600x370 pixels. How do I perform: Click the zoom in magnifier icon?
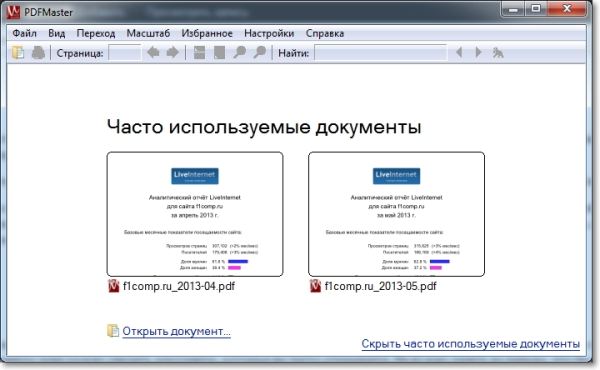pyautogui.click(x=259, y=52)
